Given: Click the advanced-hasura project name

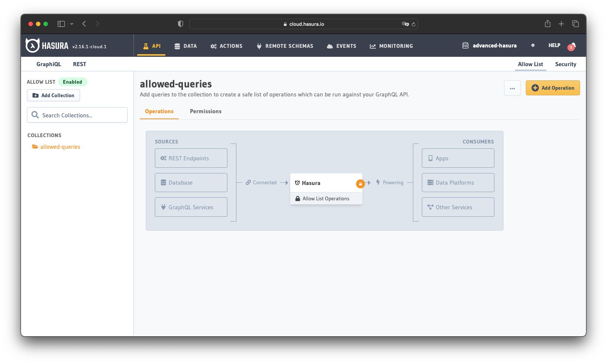Looking at the screenshot, I should (494, 46).
